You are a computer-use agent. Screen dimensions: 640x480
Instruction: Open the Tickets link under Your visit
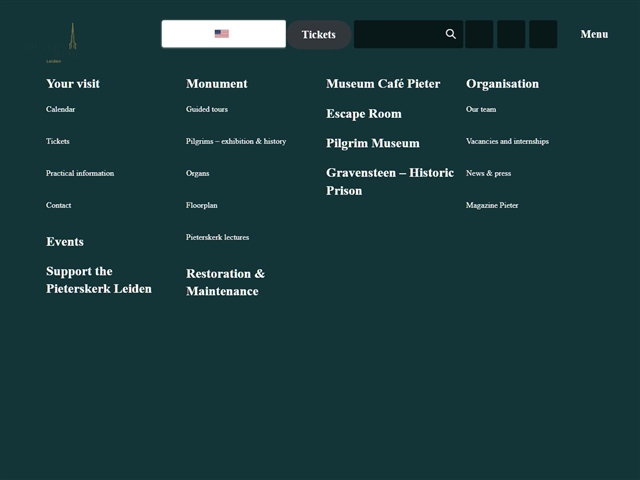click(58, 141)
